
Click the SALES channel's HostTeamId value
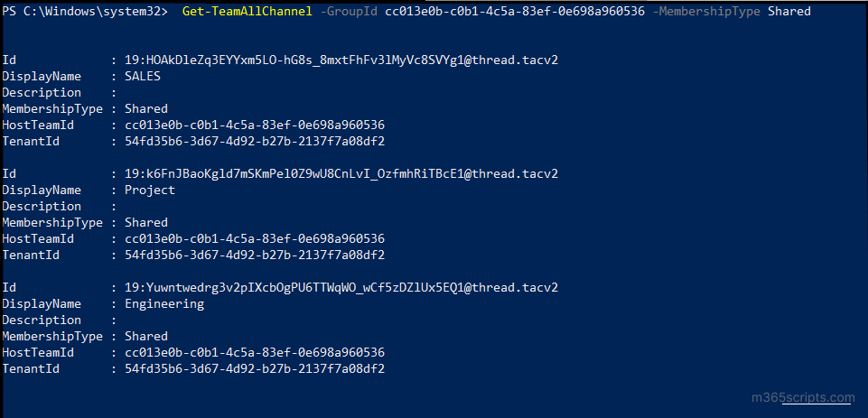point(254,125)
